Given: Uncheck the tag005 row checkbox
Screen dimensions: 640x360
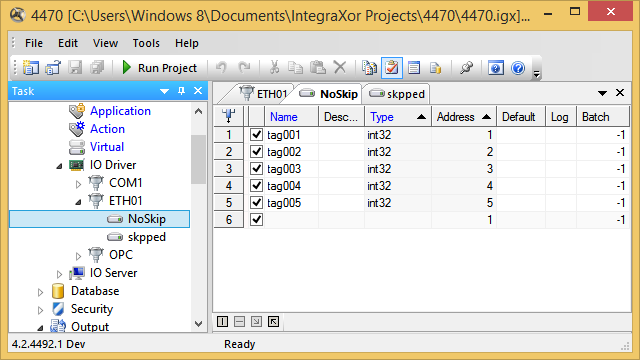Looking at the screenshot, I should point(256,202).
